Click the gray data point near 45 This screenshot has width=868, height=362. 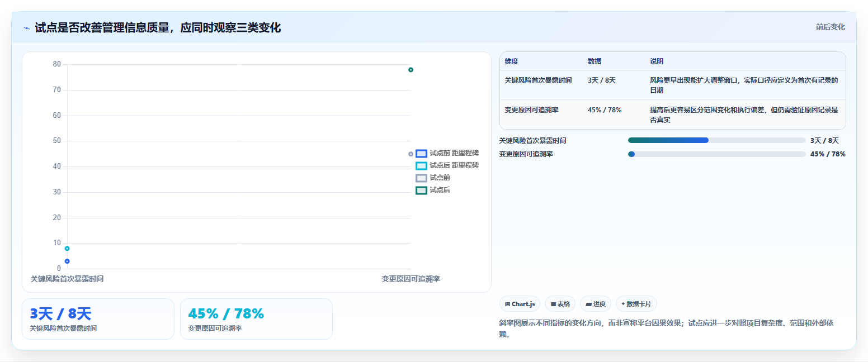point(411,154)
